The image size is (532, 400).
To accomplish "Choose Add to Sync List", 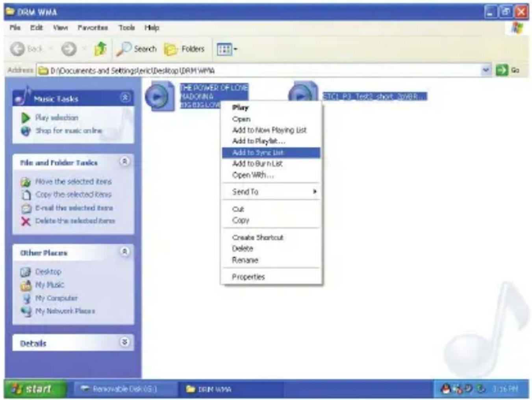I will click(x=271, y=153).
